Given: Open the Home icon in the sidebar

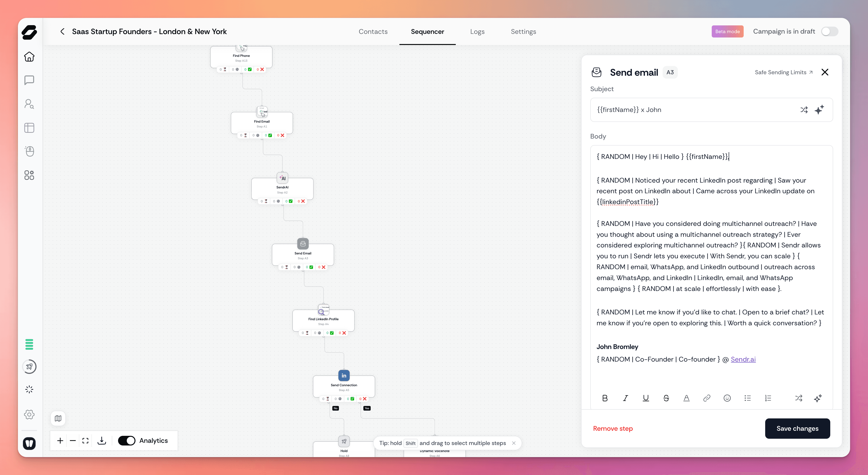Looking at the screenshot, I should click(29, 57).
